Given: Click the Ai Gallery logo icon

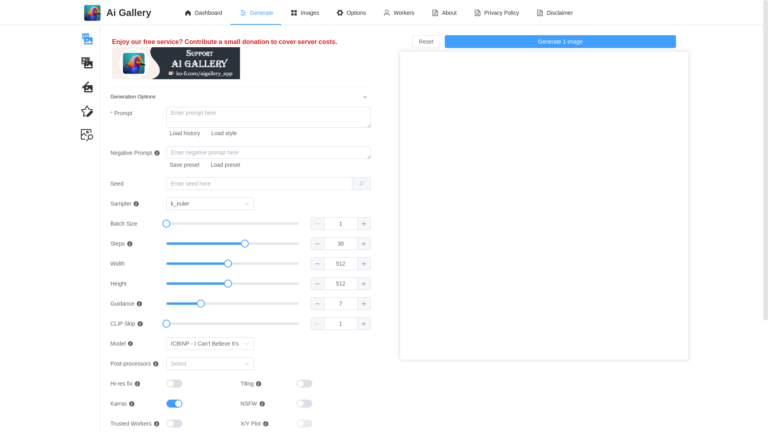Looking at the screenshot, I should click(x=92, y=13).
